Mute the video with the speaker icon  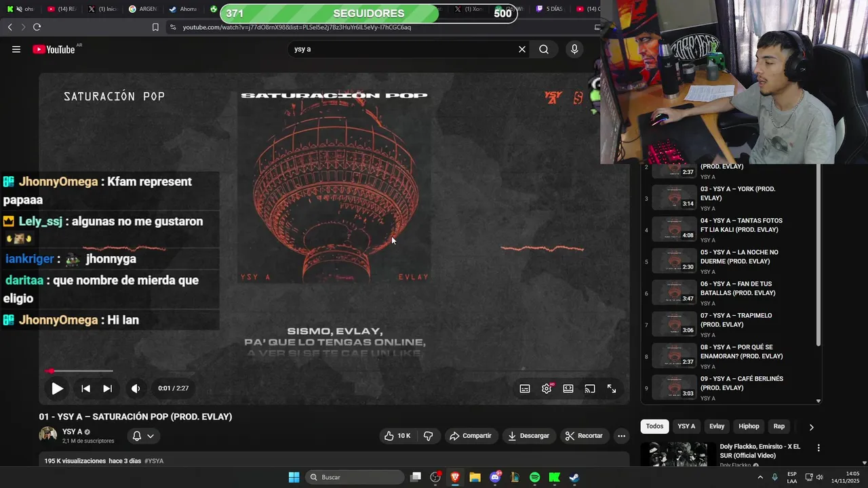(136, 388)
